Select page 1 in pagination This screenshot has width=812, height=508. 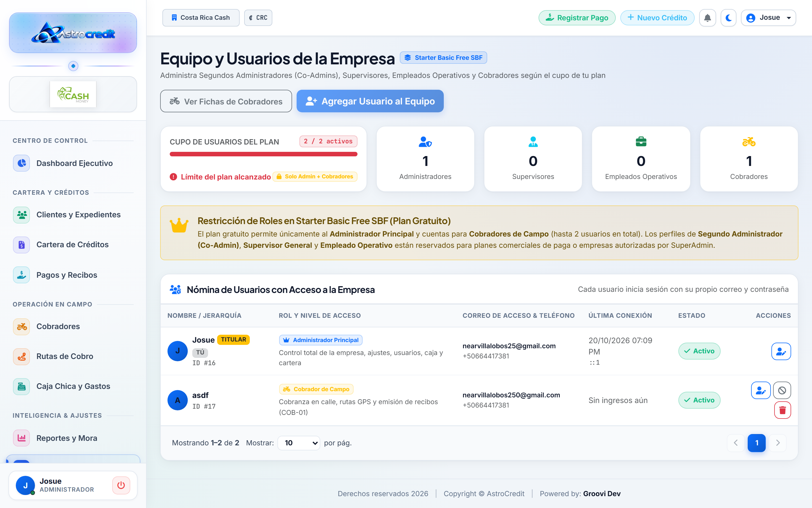pyautogui.click(x=757, y=443)
